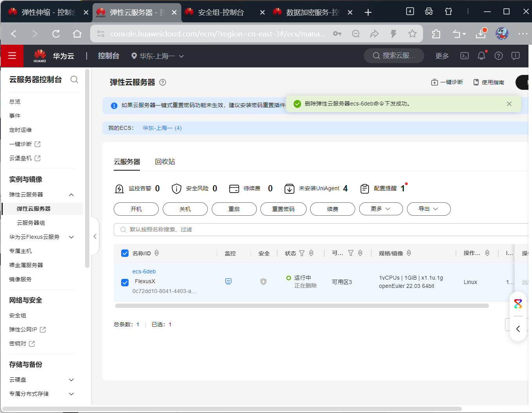Screen dimensions: 532x413
Task: Expand the 云硬盘 sidebar group
Action: [71, 380]
